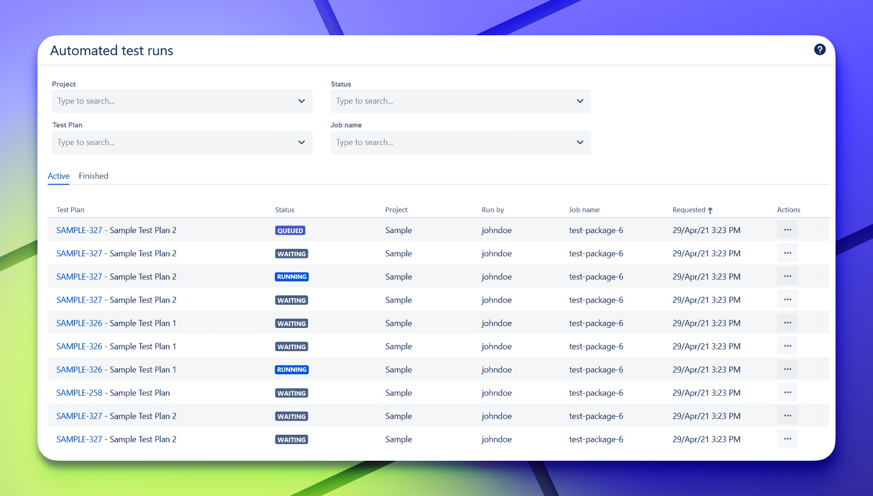Click the sort arrow beside Requested
The image size is (873, 496).
click(710, 210)
